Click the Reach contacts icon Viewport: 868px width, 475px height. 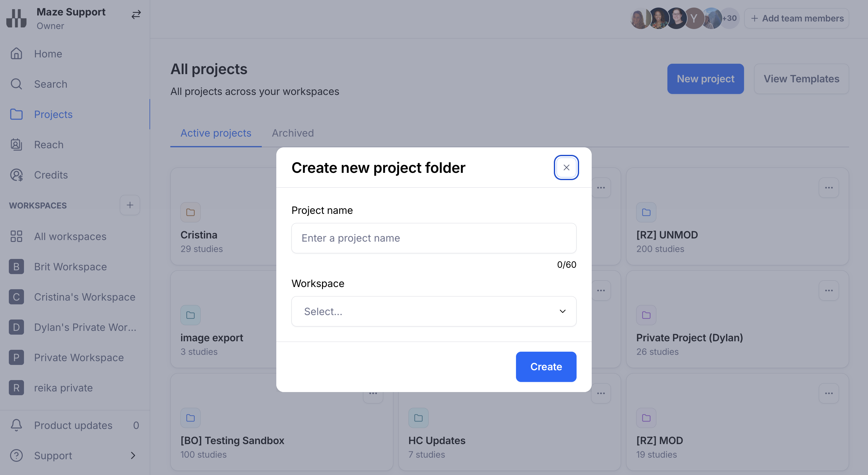pos(16,144)
